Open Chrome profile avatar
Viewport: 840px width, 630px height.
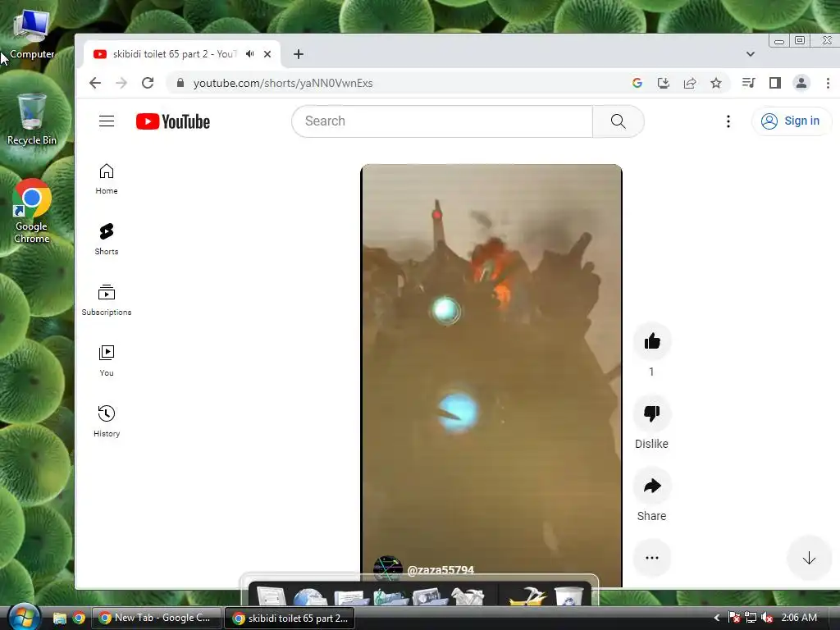click(x=801, y=83)
